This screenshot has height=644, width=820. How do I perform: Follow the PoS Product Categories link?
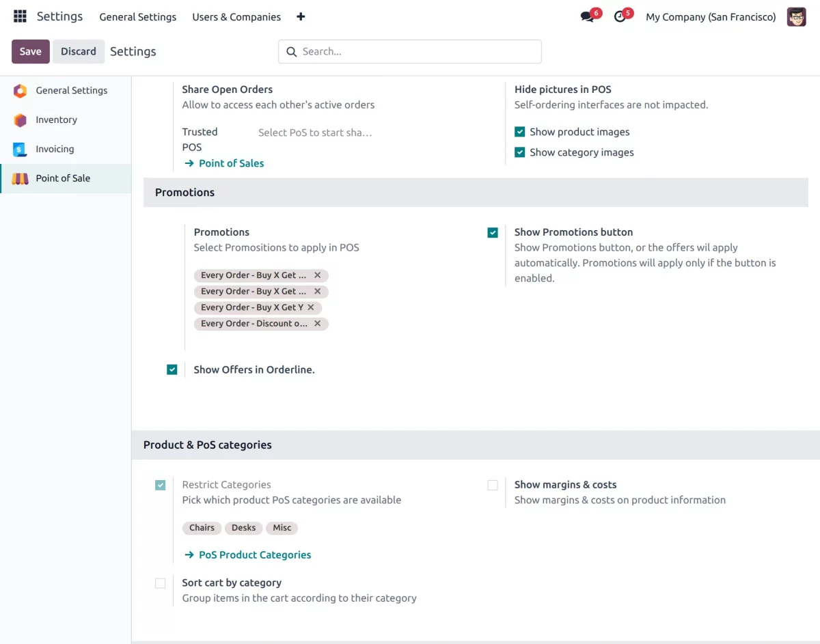254,555
